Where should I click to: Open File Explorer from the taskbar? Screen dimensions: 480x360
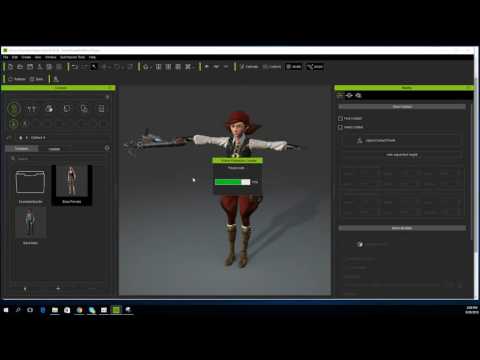[x=55, y=310]
